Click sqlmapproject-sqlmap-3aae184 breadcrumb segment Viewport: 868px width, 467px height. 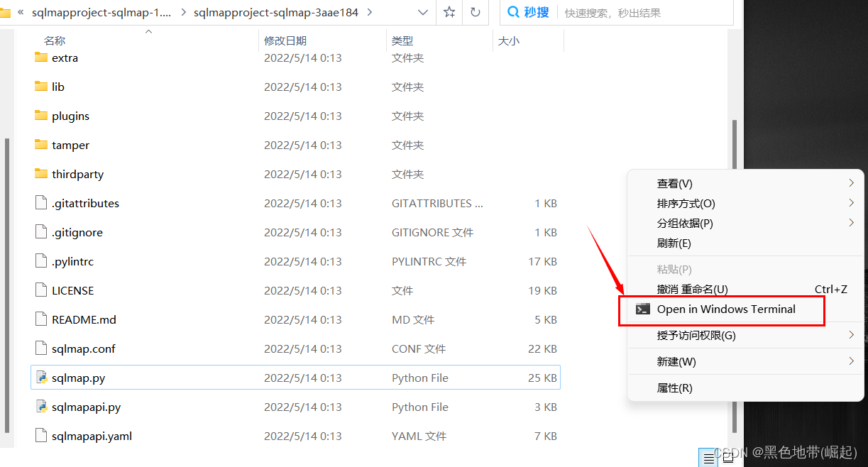pos(276,12)
